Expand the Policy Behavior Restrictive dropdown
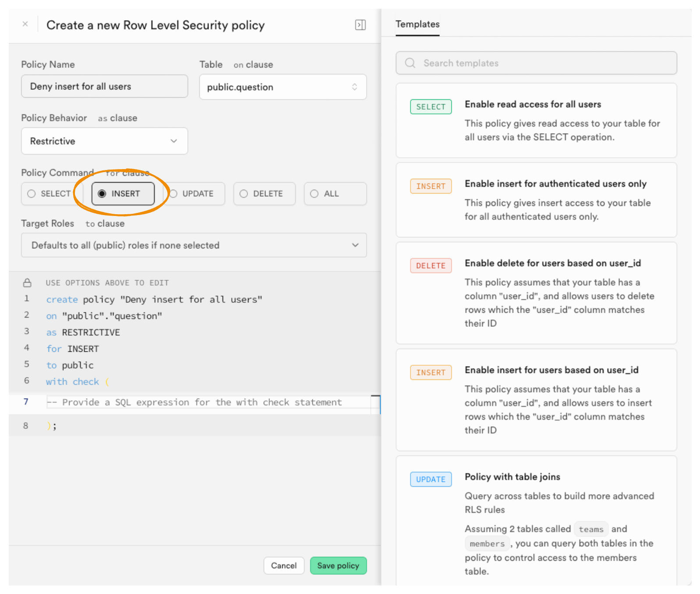 (x=104, y=141)
